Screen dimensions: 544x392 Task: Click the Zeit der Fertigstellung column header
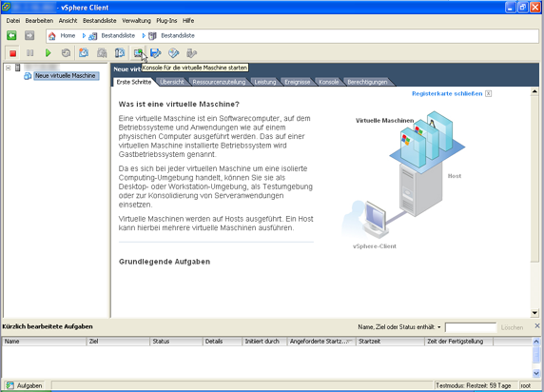point(458,342)
